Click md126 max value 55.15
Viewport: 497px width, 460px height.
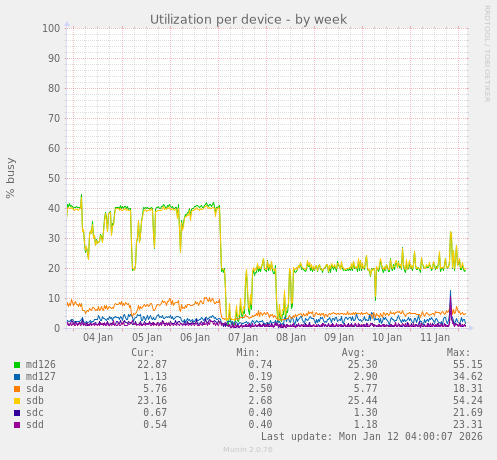tap(468, 365)
